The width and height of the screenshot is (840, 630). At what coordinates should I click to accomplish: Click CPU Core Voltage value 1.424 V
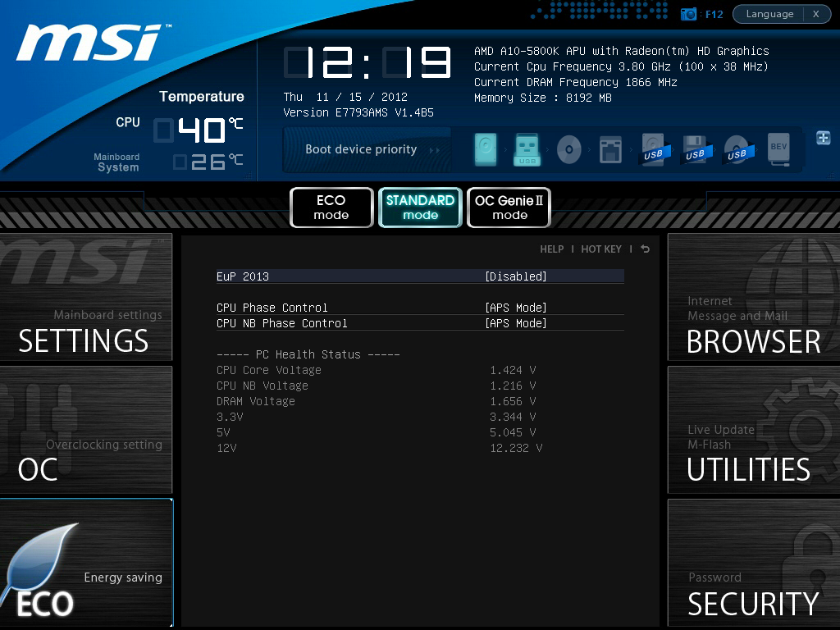[x=513, y=370]
